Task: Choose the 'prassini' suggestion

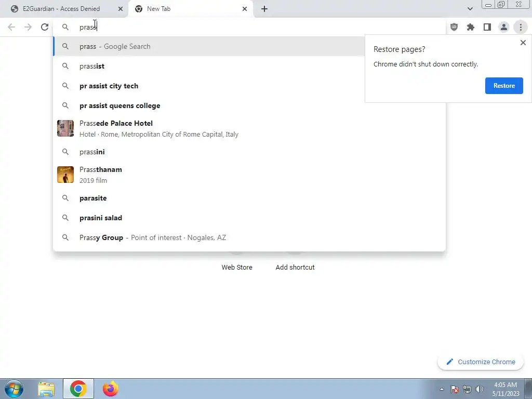Action: (249, 152)
